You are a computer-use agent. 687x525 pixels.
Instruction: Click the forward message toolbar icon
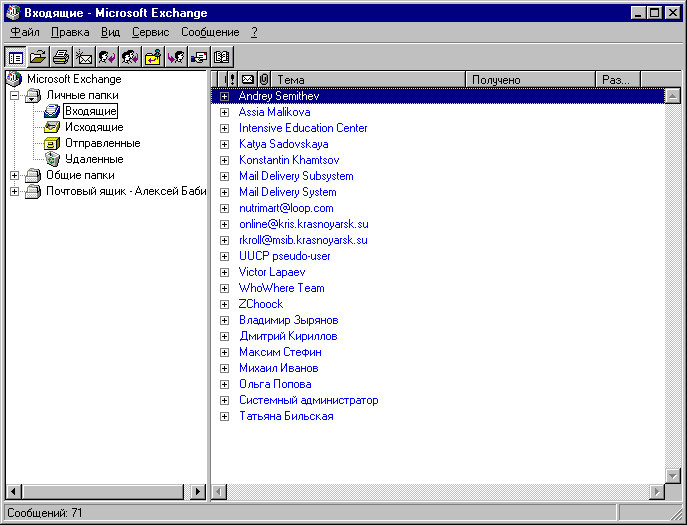tap(176, 57)
